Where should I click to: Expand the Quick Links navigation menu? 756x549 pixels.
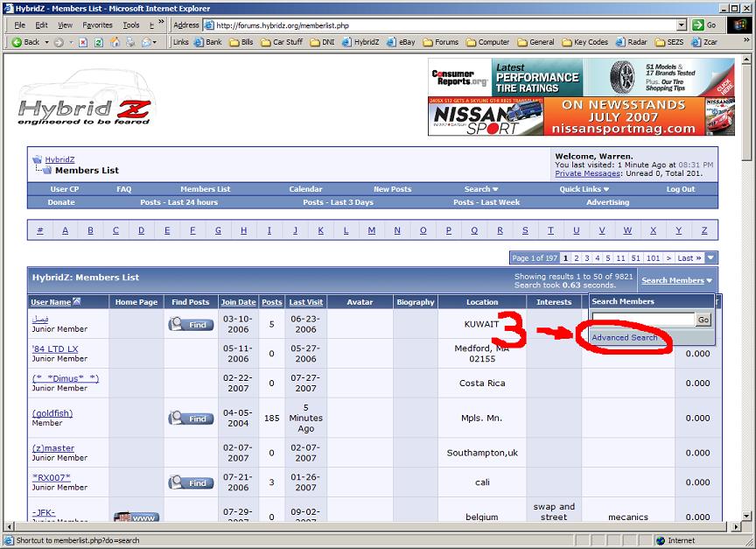pyautogui.click(x=584, y=189)
